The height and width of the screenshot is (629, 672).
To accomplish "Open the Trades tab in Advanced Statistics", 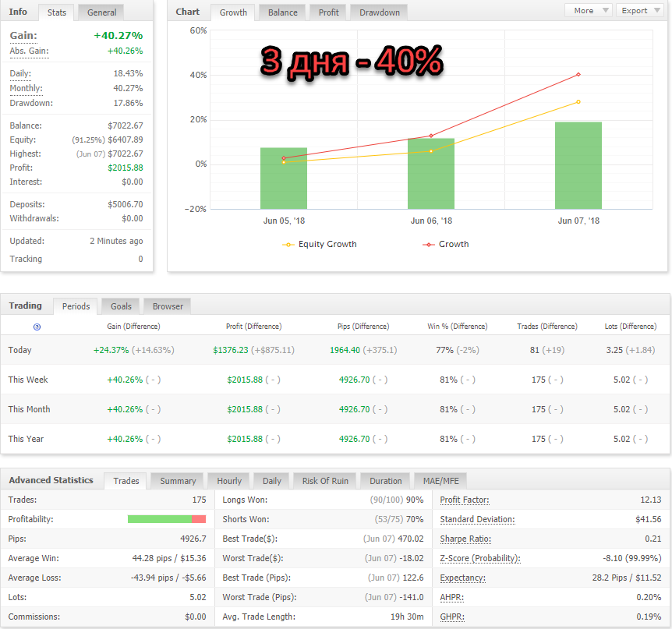I will click(x=126, y=481).
